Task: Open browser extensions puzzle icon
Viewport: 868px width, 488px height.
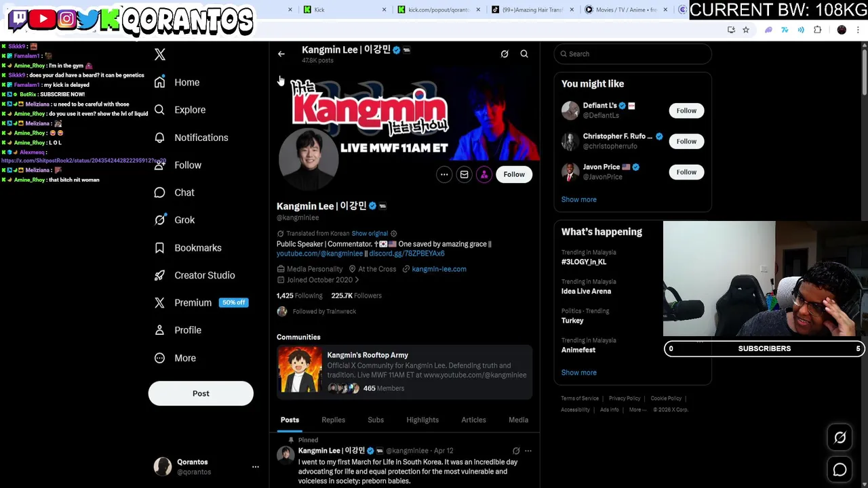Action: point(818,30)
